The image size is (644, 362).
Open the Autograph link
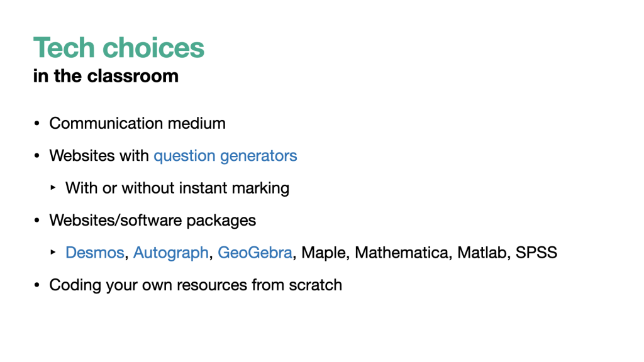tap(170, 253)
